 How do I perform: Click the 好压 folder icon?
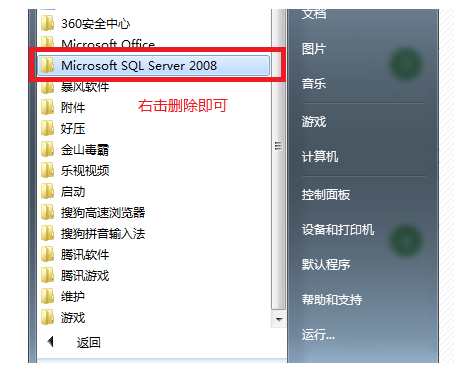point(47,128)
